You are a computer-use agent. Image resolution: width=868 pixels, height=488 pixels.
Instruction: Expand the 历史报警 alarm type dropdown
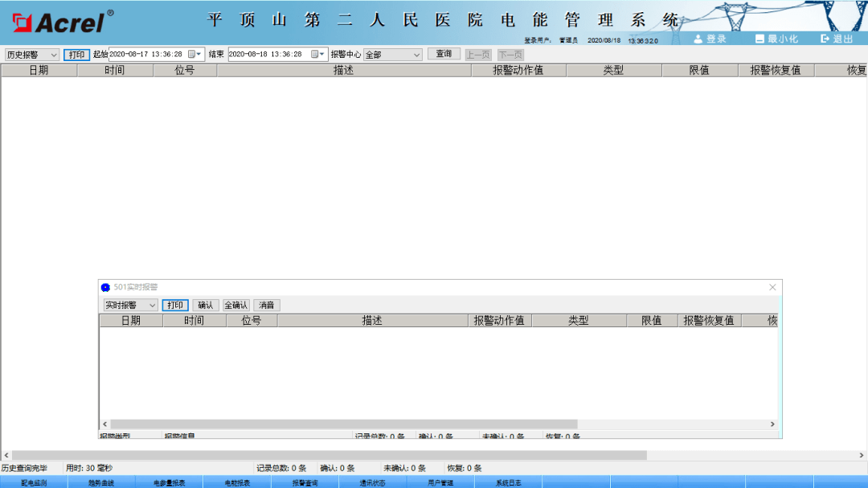point(54,55)
